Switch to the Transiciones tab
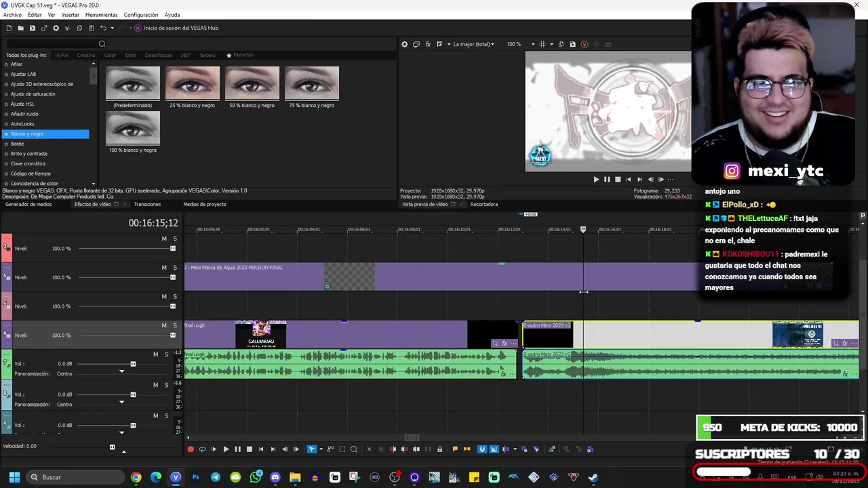This screenshot has height=488, width=868. pyautogui.click(x=147, y=204)
